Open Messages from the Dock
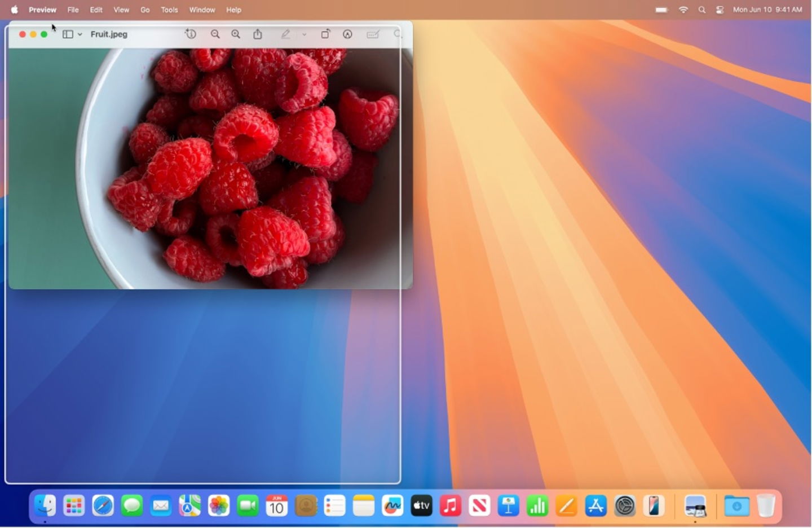The image size is (812, 528). [x=132, y=505]
